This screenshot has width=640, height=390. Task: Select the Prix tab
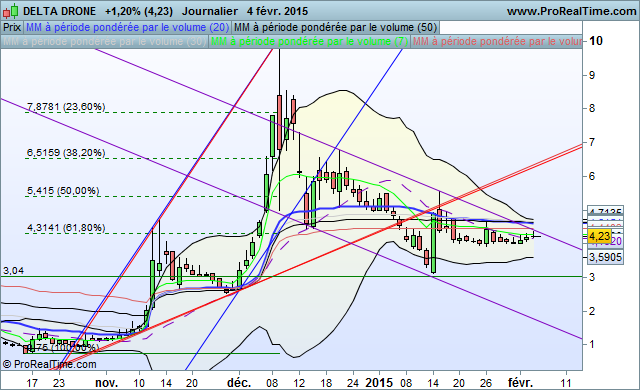[12, 27]
